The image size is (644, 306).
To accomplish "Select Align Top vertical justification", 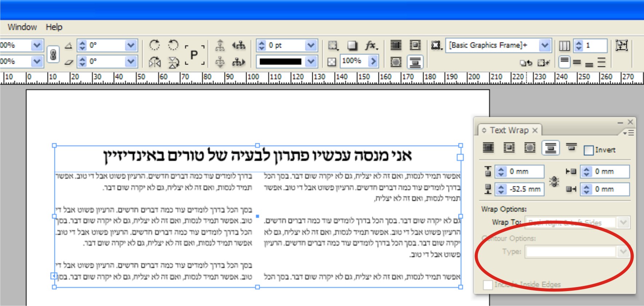I will [x=564, y=62].
